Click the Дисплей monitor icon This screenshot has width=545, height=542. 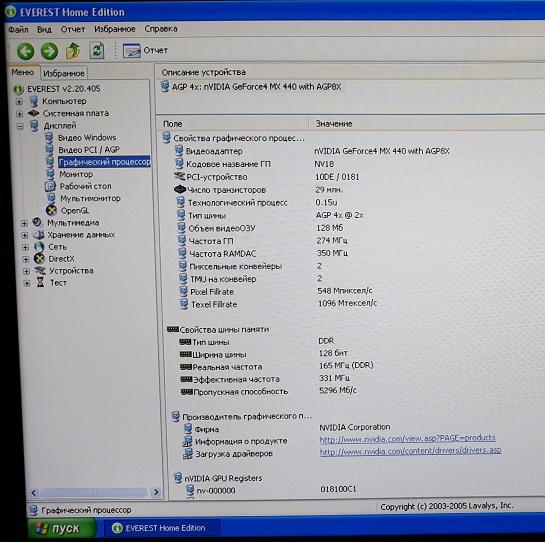coord(34,126)
